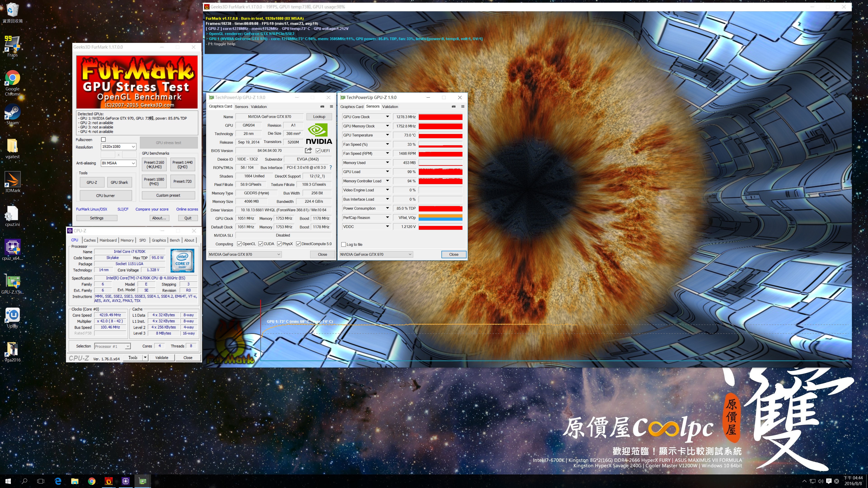This screenshot has width=868, height=488.
Task: Open the cpuz.ini file icon
Action: [x=12, y=216]
